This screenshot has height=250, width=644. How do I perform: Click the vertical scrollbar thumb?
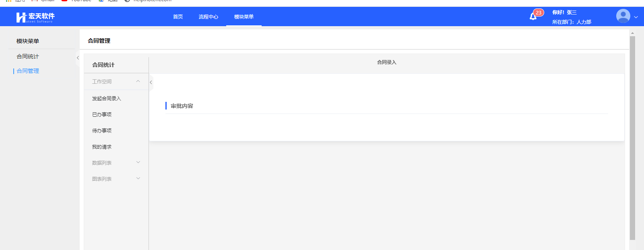(x=632, y=138)
